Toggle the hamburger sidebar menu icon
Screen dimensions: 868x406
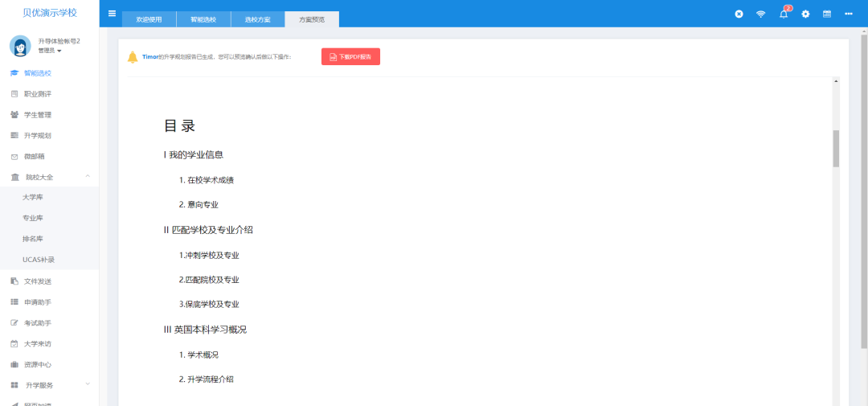[112, 14]
